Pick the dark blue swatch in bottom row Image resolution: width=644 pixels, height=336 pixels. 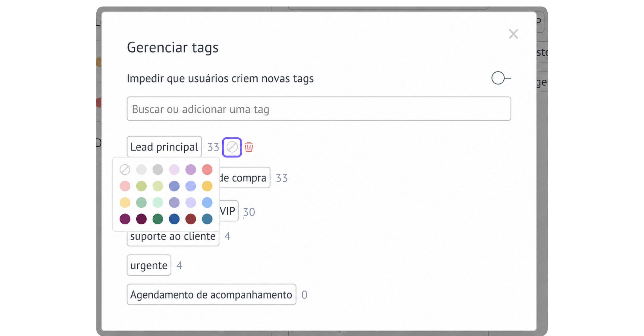click(x=174, y=219)
